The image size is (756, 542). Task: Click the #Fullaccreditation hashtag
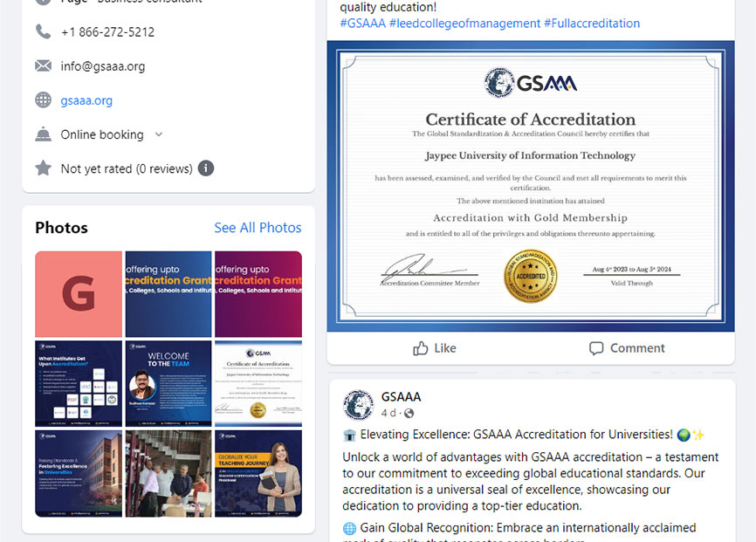pyautogui.click(x=592, y=24)
